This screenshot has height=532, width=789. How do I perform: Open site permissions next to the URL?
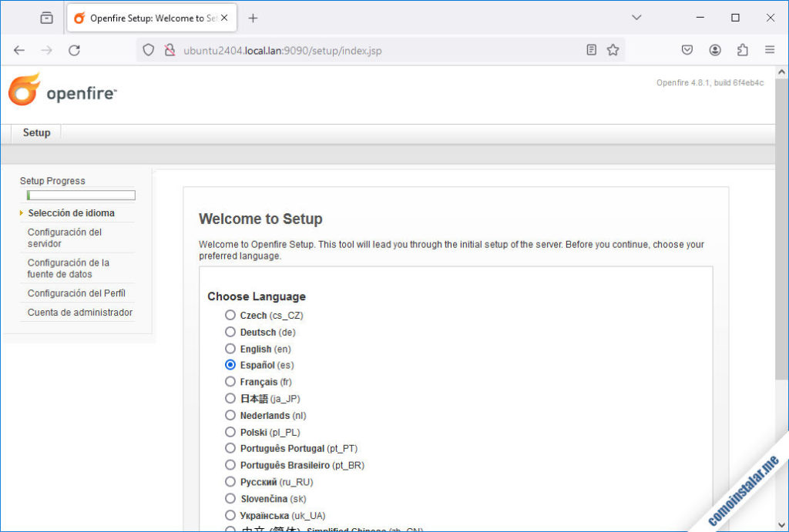168,49
